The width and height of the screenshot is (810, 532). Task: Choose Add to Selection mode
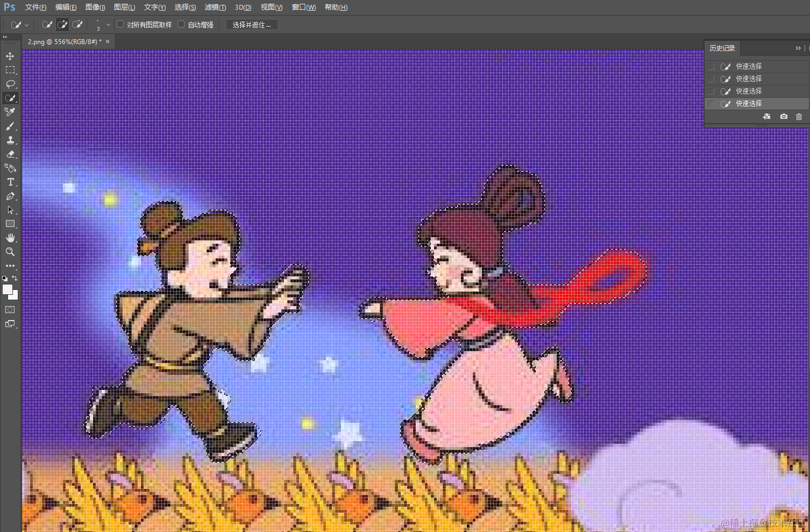coord(62,25)
